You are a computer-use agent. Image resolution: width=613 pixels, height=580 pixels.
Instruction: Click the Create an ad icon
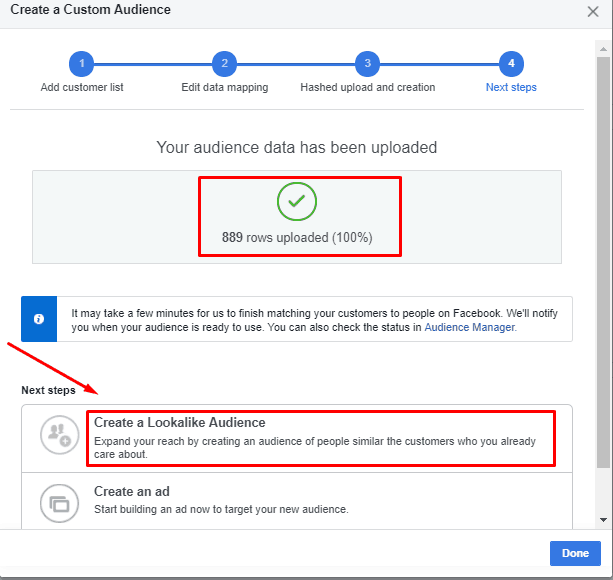60,503
